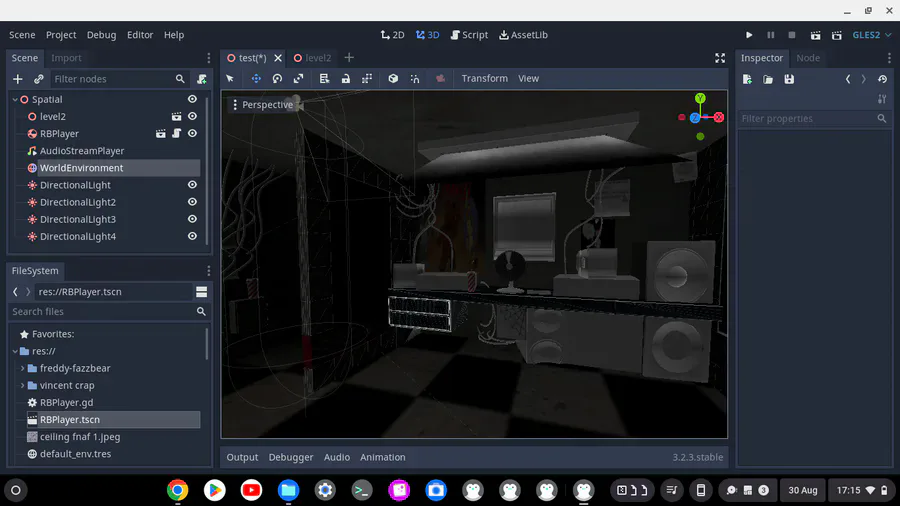Screen dimensions: 900x506
Task: Open level2 scene in editor icon
Action: [176, 116]
